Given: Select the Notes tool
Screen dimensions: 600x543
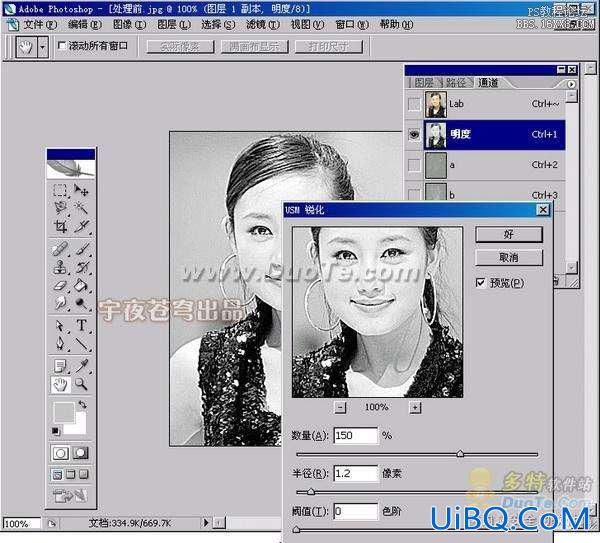Looking at the screenshot, I should pyautogui.click(x=60, y=366).
